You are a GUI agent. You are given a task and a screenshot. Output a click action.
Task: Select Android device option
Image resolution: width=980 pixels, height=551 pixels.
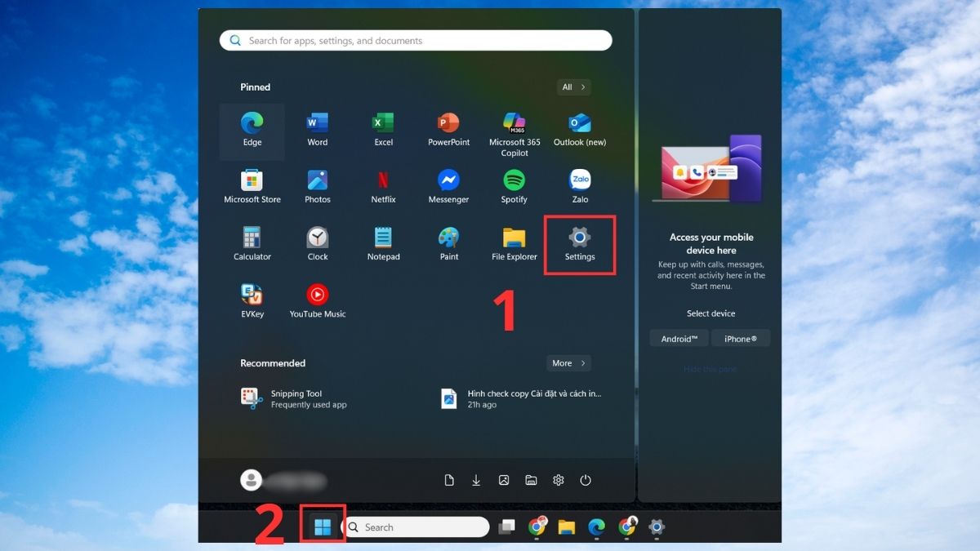pyautogui.click(x=679, y=339)
